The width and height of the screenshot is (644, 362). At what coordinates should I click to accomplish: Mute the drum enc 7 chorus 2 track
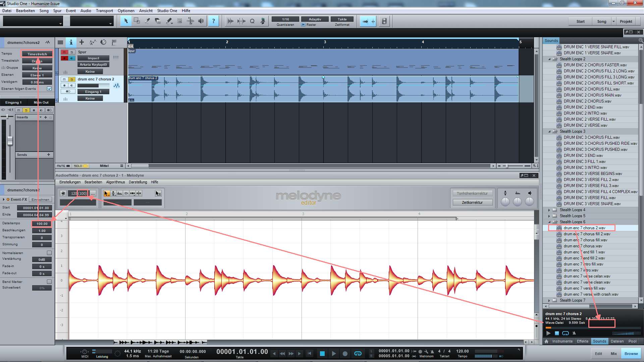[x=64, y=79]
